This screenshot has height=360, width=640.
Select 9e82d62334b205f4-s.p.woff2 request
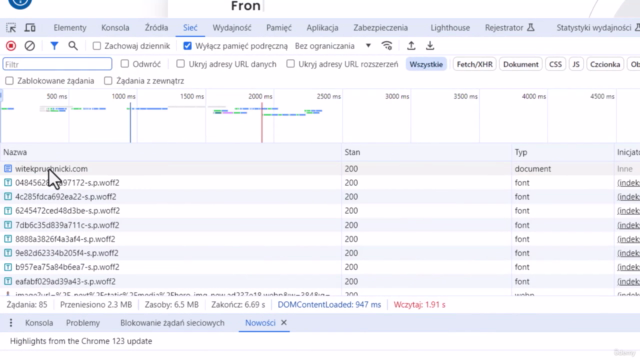click(320, 253)
